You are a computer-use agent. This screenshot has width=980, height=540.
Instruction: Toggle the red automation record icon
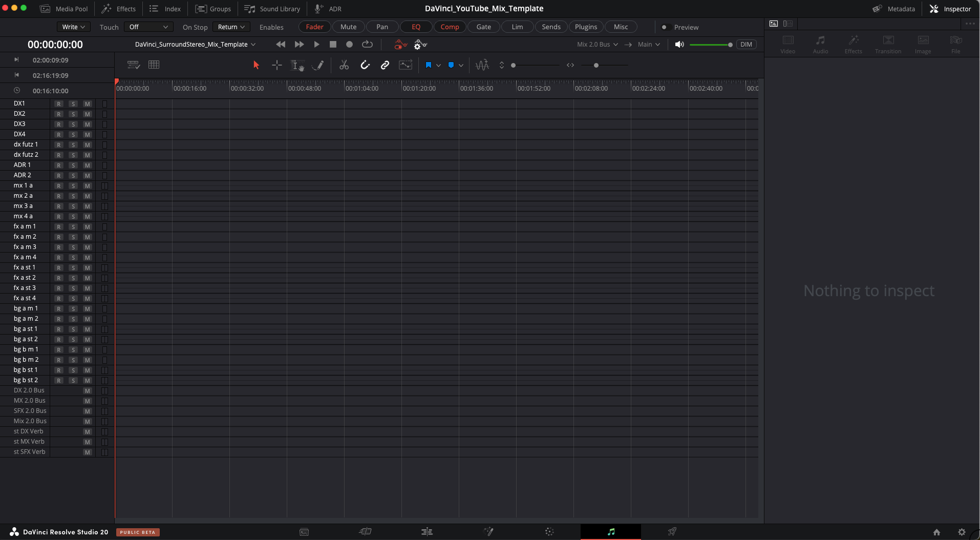[x=401, y=45]
